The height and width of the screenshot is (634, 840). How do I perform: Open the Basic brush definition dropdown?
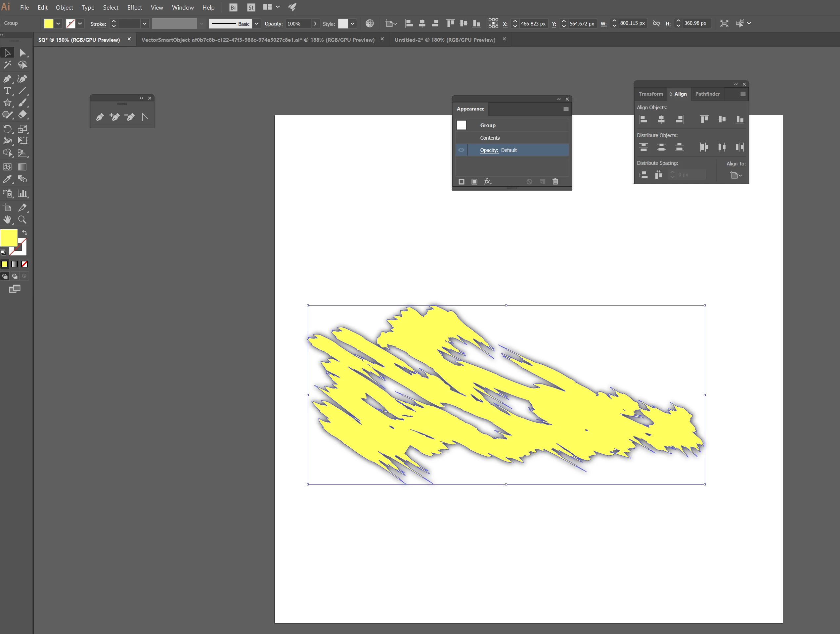point(257,23)
